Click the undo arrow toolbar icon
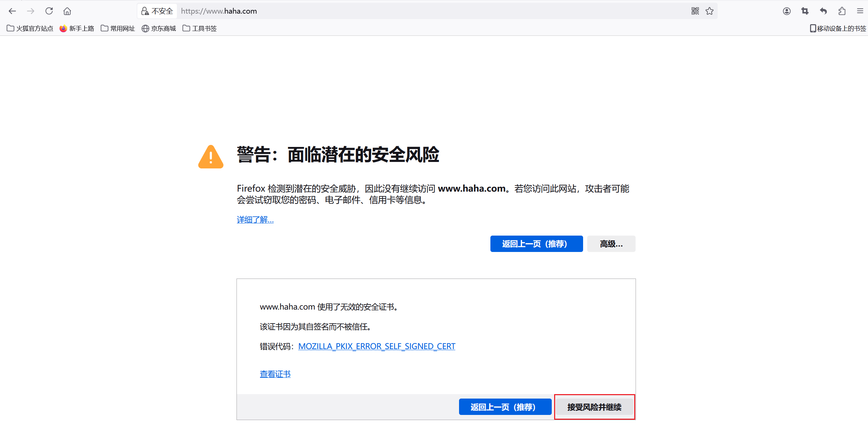The width and height of the screenshot is (868, 433). click(x=823, y=11)
